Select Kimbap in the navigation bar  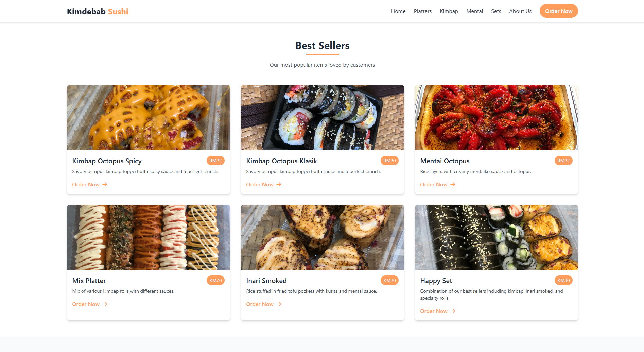click(449, 11)
